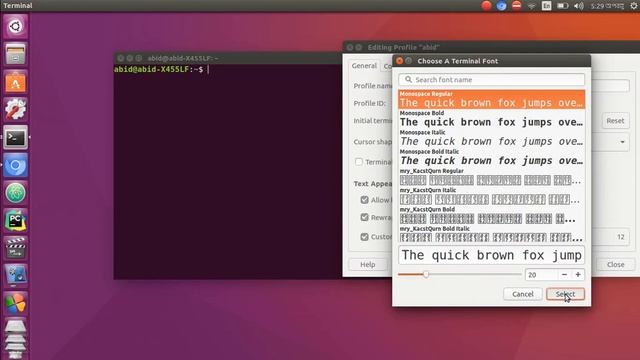The width and height of the screenshot is (640, 360).
Task: Open the En keyboard input indicator
Action: (x=547, y=6)
